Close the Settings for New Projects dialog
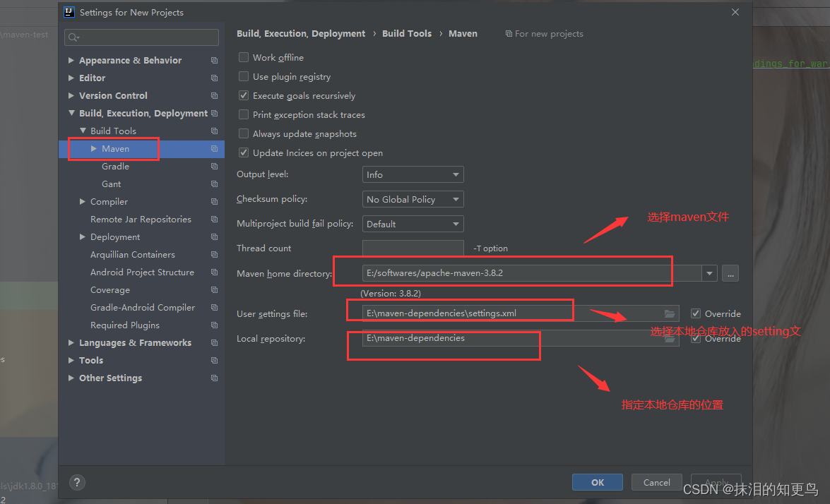This screenshot has height=504, width=830. click(735, 12)
